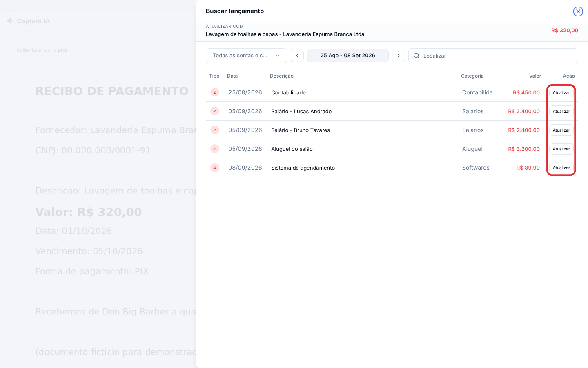
Task: Click the Descrição column header
Action: click(x=282, y=76)
